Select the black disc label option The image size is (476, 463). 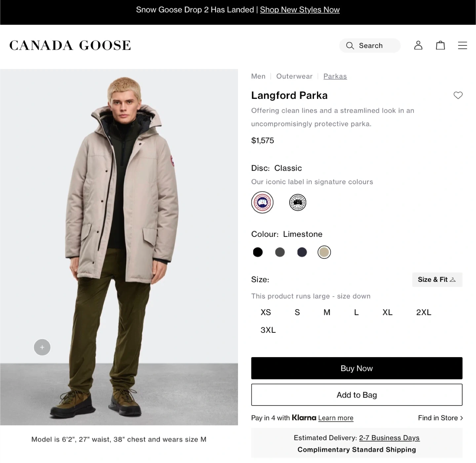(297, 202)
